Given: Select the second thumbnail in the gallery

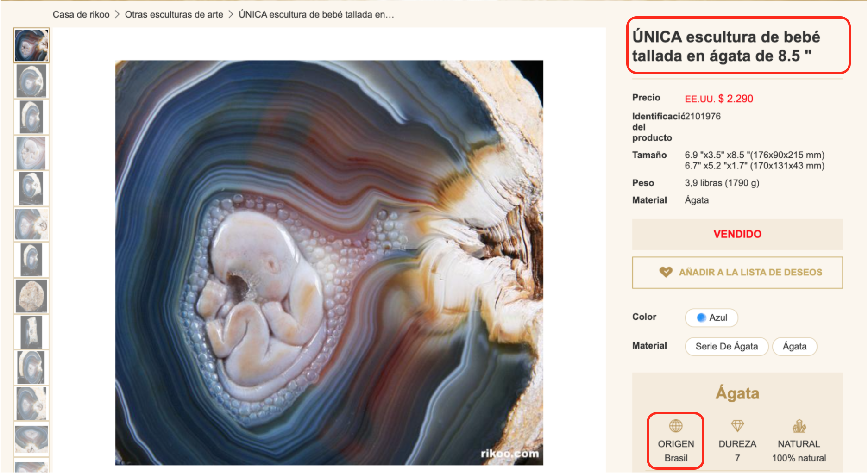Looking at the screenshot, I should pyautogui.click(x=31, y=81).
